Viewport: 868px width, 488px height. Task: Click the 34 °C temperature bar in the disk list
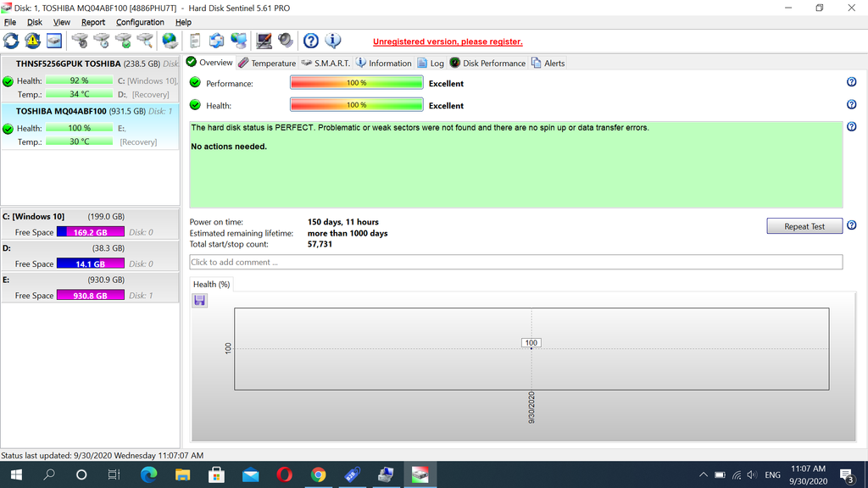(79, 94)
